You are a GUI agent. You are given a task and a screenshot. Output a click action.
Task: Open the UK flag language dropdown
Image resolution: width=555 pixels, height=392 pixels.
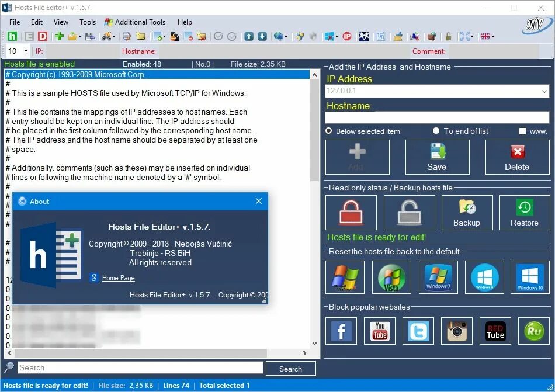click(492, 36)
